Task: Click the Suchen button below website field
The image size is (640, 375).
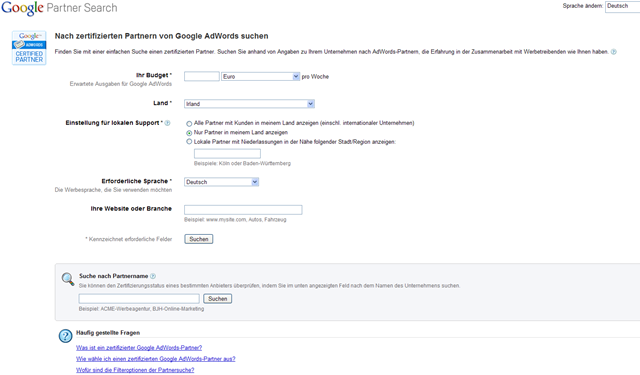Action: click(199, 239)
